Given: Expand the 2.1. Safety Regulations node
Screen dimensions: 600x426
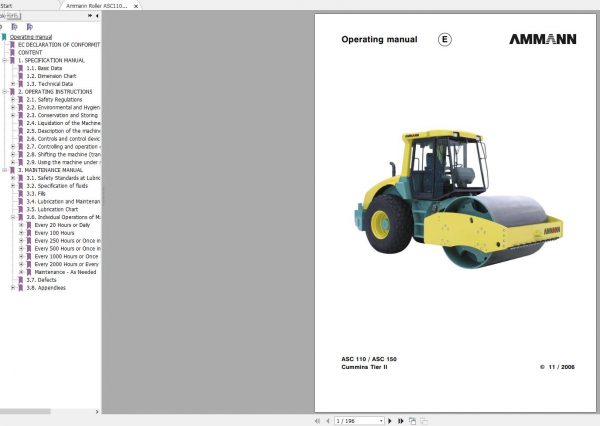Looking at the screenshot, I should (x=13, y=100).
